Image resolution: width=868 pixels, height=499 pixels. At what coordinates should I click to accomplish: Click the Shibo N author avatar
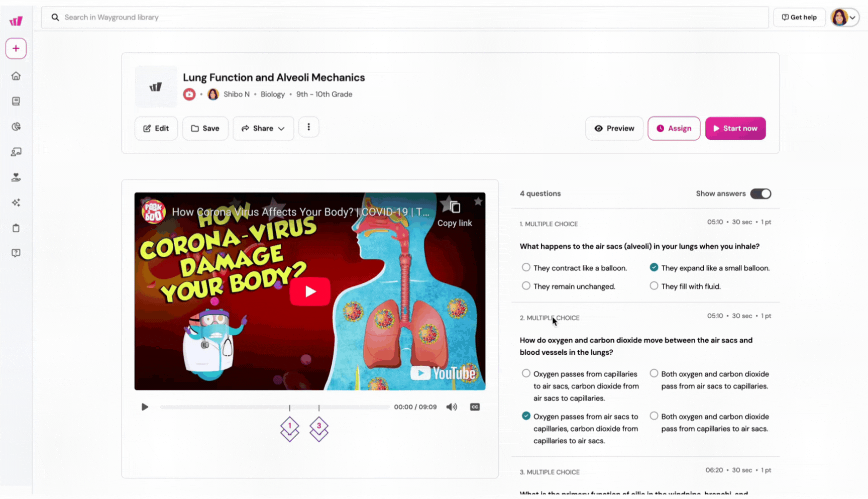[x=213, y=94]
